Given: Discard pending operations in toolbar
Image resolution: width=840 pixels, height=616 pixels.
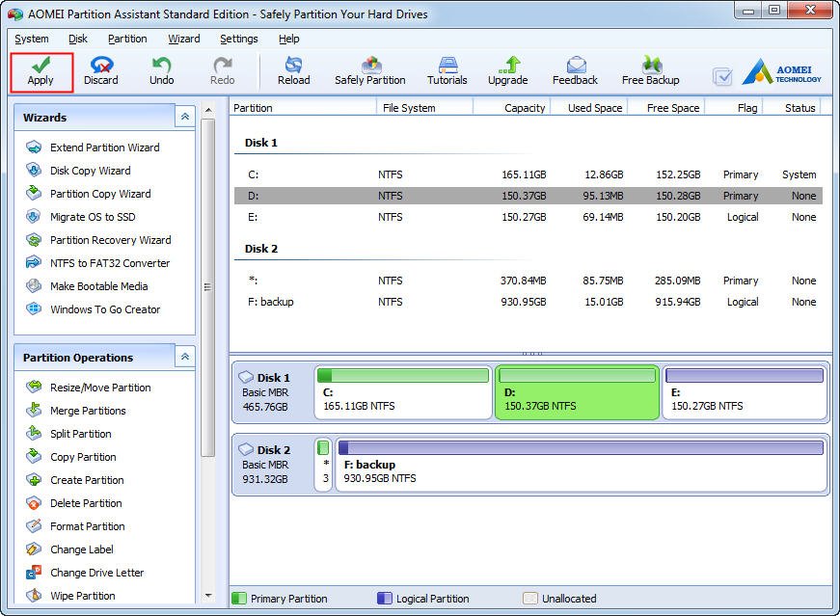Looking at the screenshot, I should click(100, 65).
